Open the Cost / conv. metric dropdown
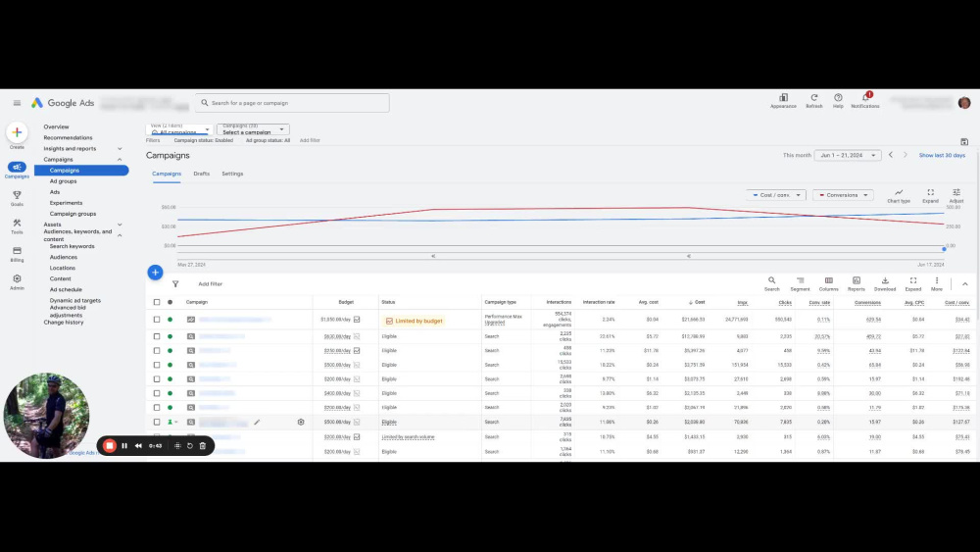 point(776,195)
